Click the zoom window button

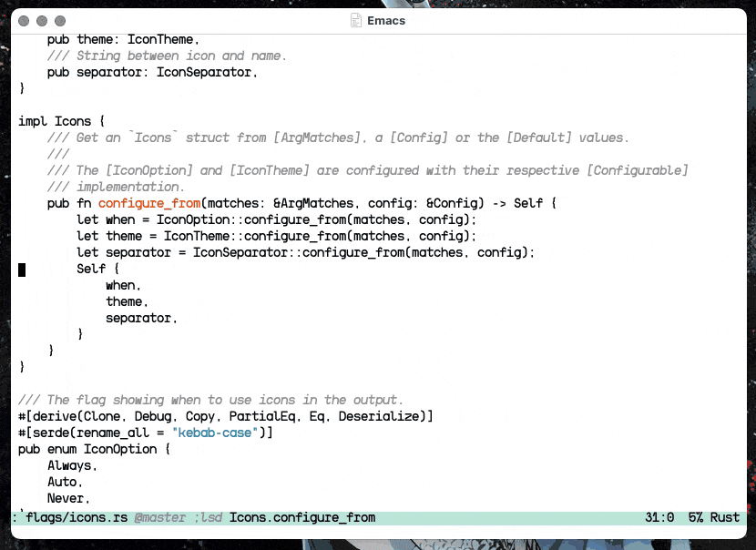[60, 21]
